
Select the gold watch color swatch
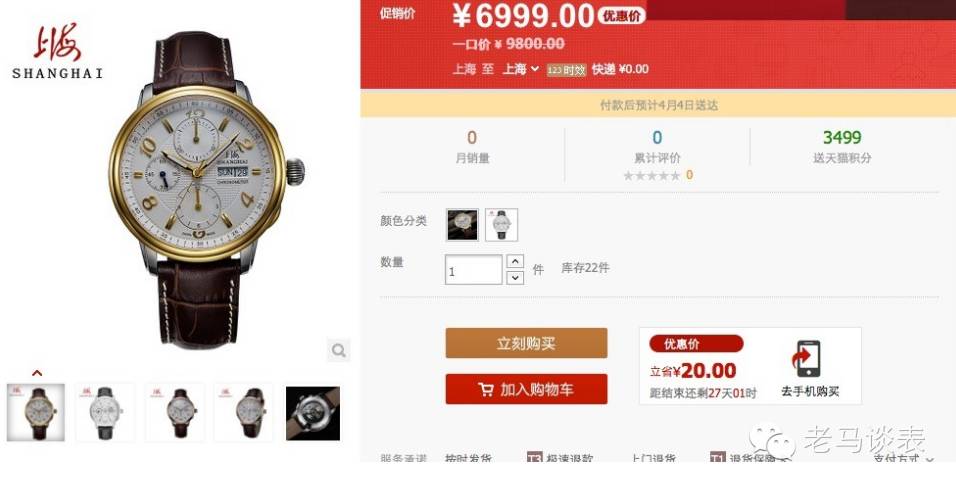[x=462, y=224]
